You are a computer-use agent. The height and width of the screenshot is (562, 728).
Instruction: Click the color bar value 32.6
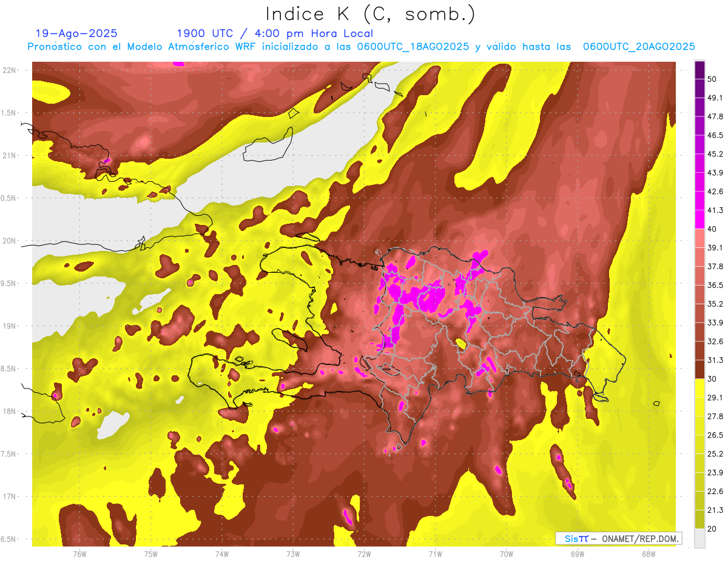click(x=715, y=341)
